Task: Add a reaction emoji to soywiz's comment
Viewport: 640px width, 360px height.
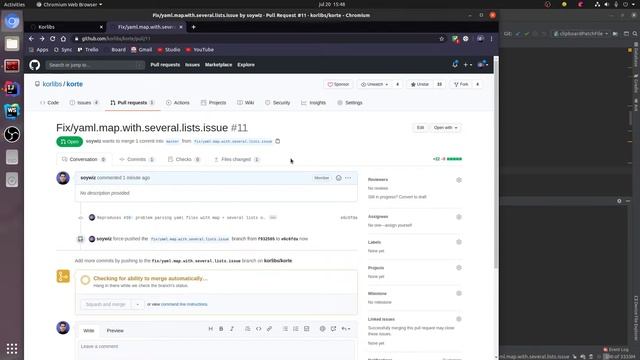Action: point(338,178)
